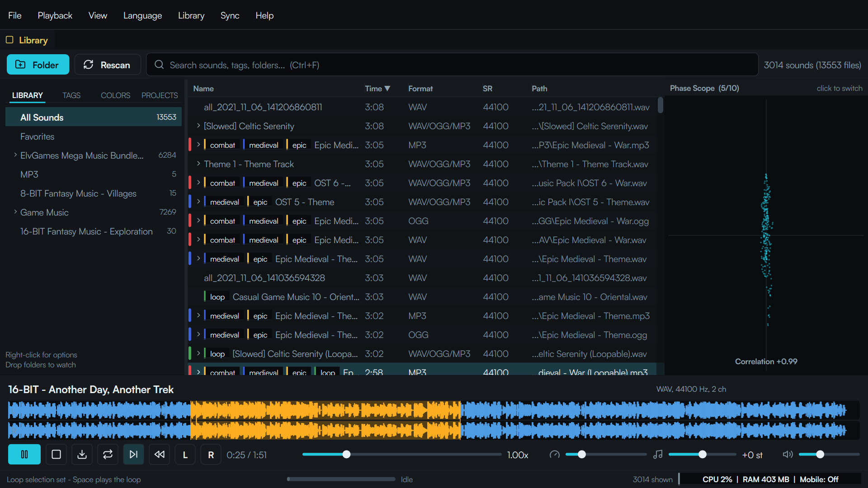Expand the ElvGames Mega Music Bundle folder

click(x=15, y=155)
